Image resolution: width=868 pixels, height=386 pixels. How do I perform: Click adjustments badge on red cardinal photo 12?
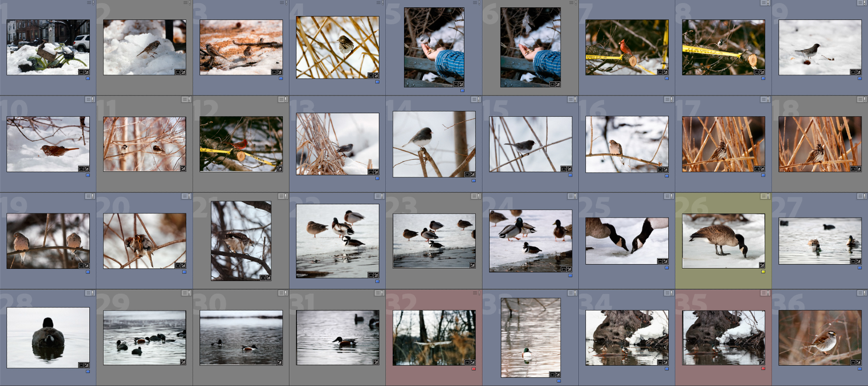pyautogui.click(x=279, y=169)
